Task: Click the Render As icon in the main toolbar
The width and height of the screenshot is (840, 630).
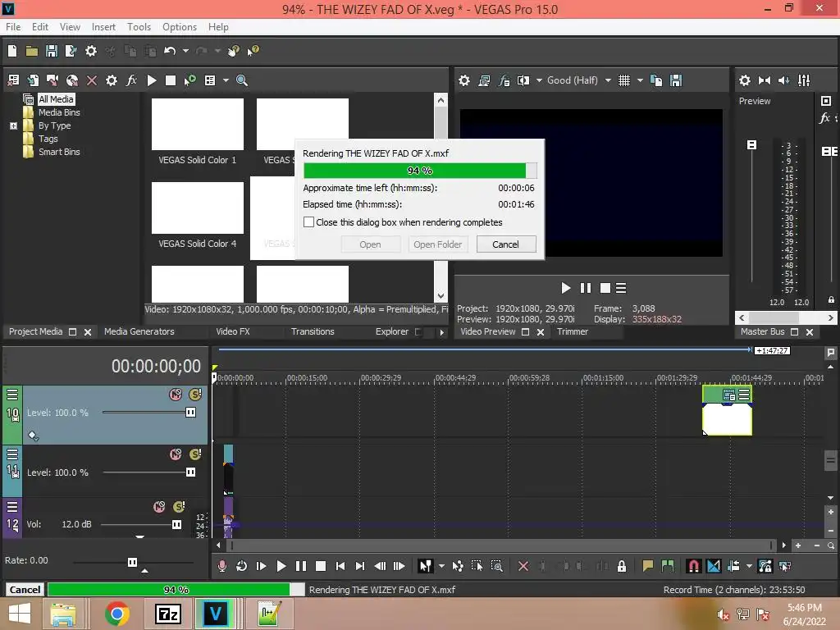Action: [x=71, y=51]
